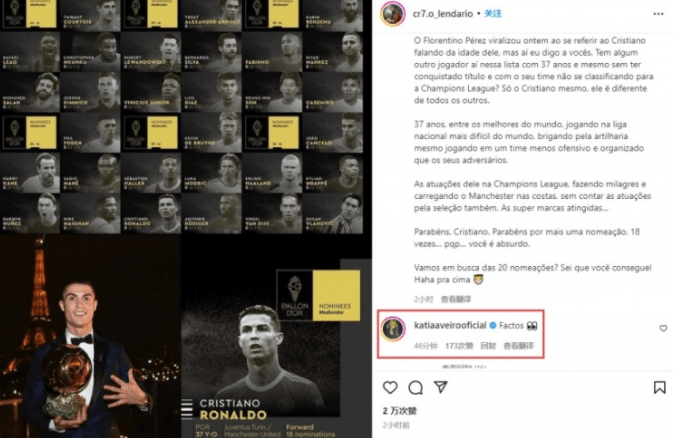Show the 173 likes on the comment
The image size is (675, 438).
459,345
